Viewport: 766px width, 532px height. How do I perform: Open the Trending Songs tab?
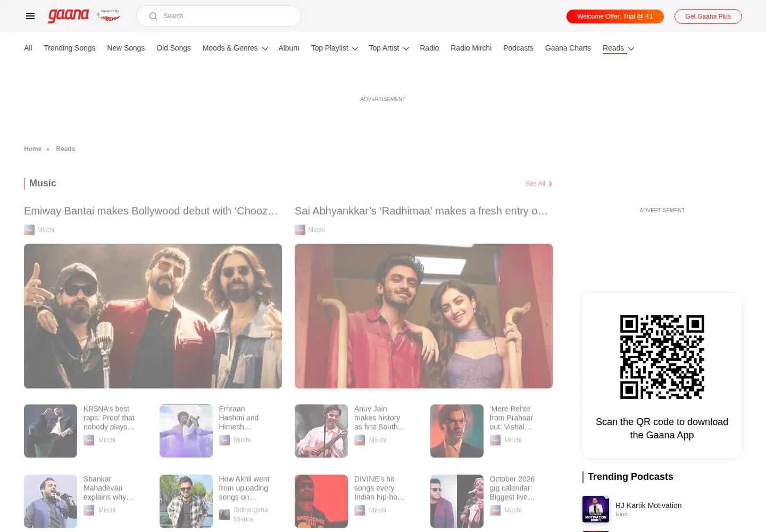(x=70, y=48)
